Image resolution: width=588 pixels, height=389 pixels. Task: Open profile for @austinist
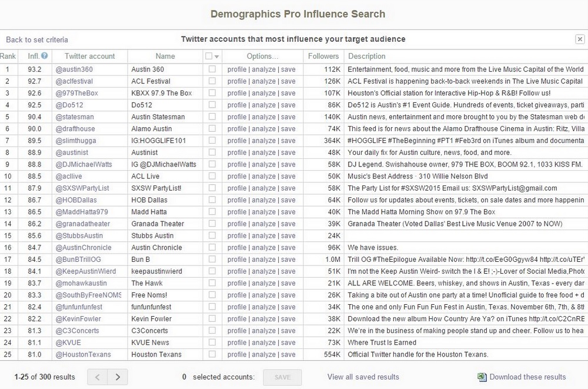coord(236,153)
